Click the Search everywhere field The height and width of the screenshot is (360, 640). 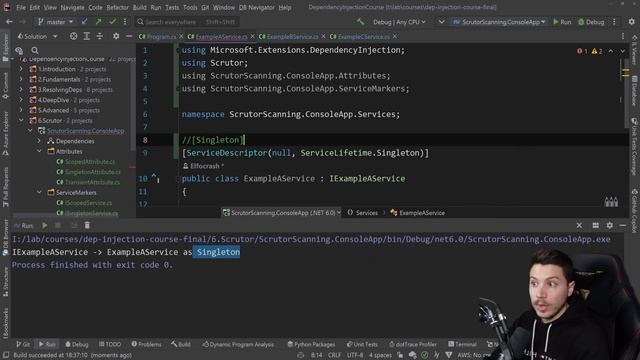[x=187, y=22]
